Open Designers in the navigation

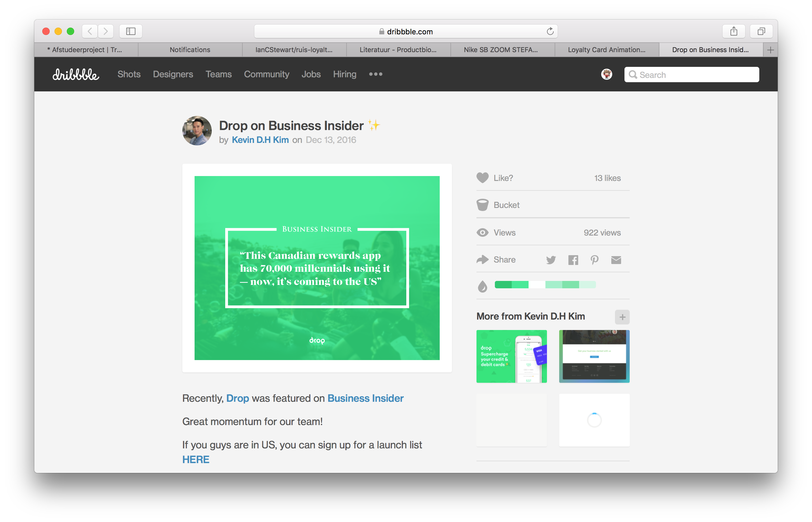[173, 74]
